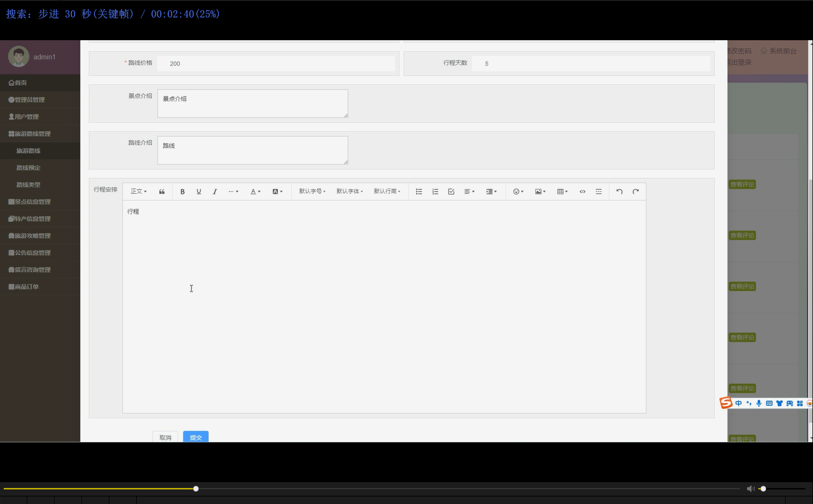
Task: Open the font color picker dropdown
Action: click(255, 191)
